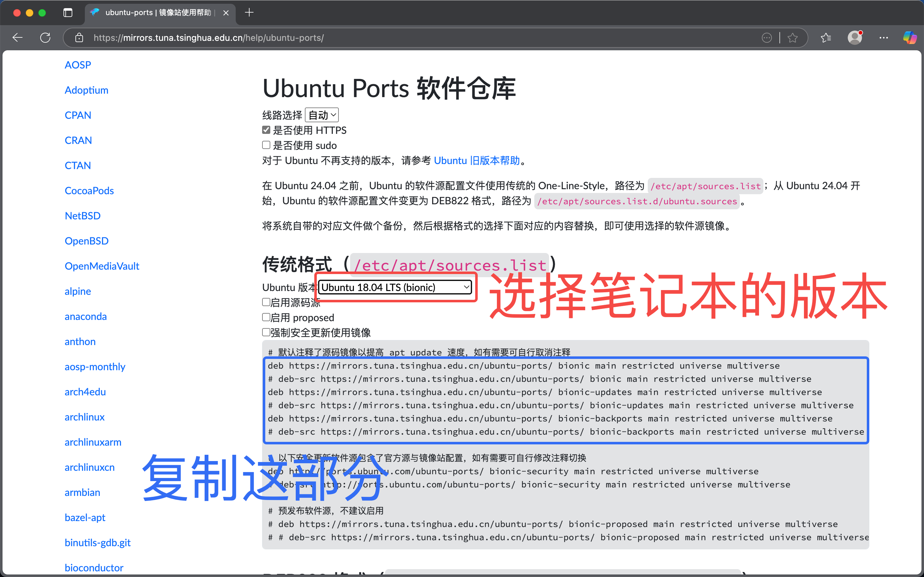Click the address bar ellipsis circle icon
The width and height of the screenshot is (924, 577).
point(766,38)
